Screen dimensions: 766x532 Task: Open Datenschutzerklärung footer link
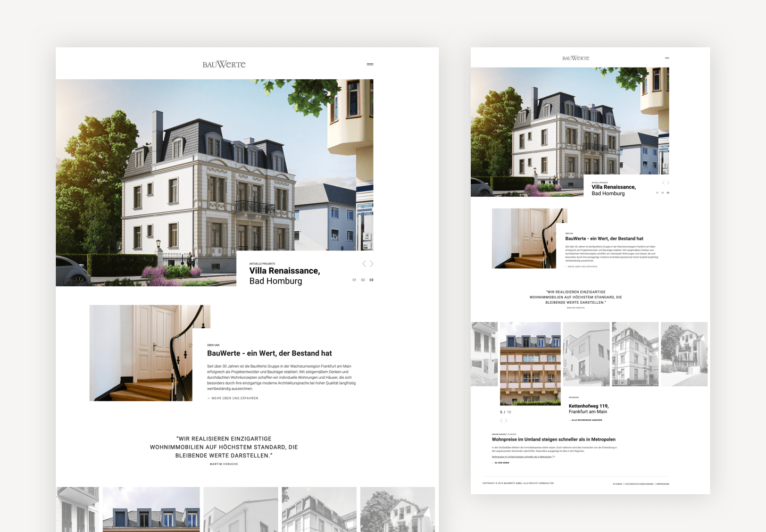639,484
